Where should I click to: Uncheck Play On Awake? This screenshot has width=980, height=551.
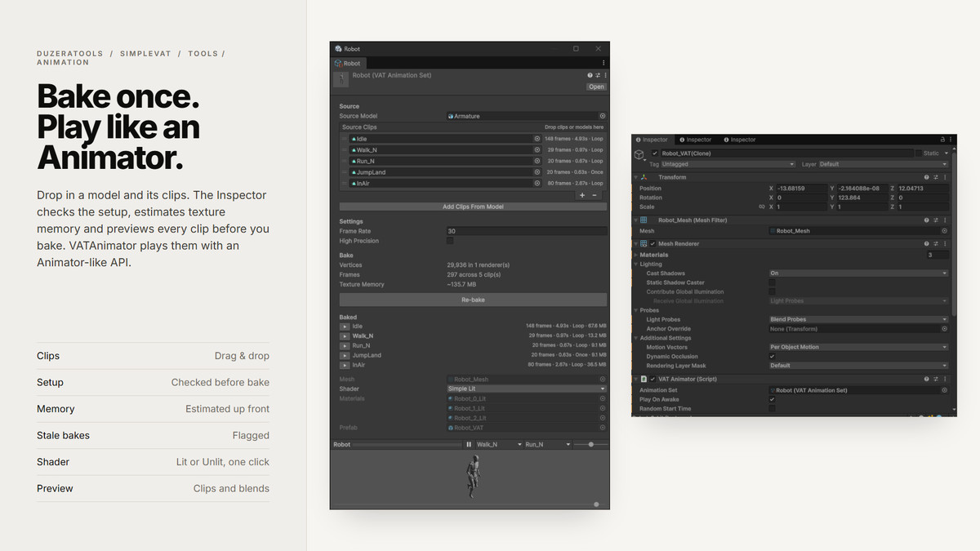[773, 399]
